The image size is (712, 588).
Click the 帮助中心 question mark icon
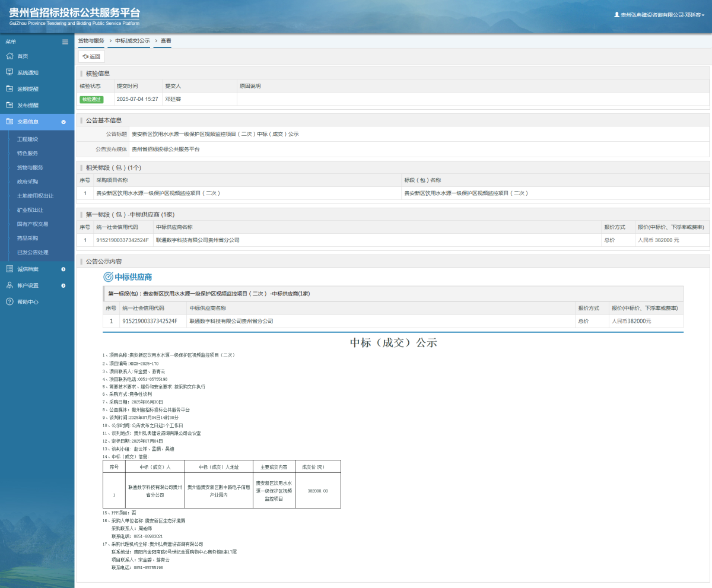coord(9,301)
